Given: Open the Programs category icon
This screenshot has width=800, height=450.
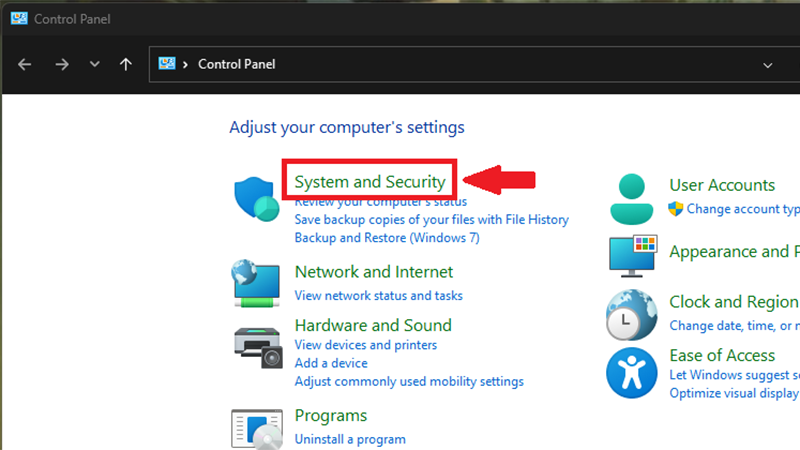Looking at the screenshot, I should [x=256, y=427].
